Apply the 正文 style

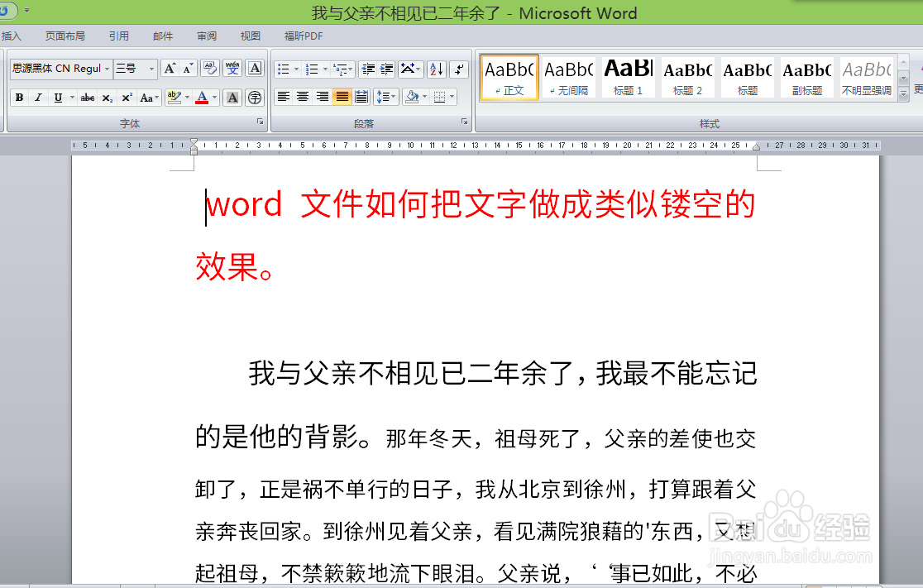click(x=509, y=77)
